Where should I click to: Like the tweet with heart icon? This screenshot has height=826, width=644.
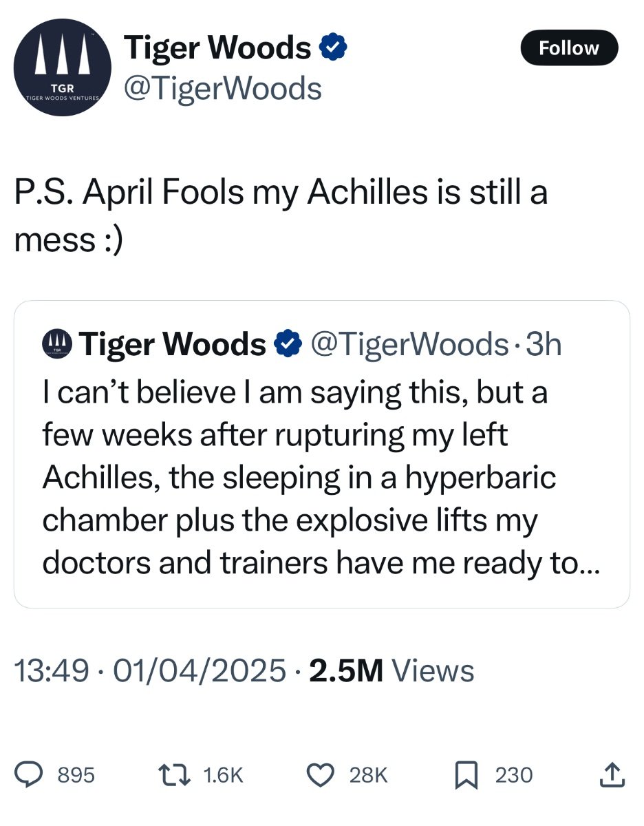[319, 775]
